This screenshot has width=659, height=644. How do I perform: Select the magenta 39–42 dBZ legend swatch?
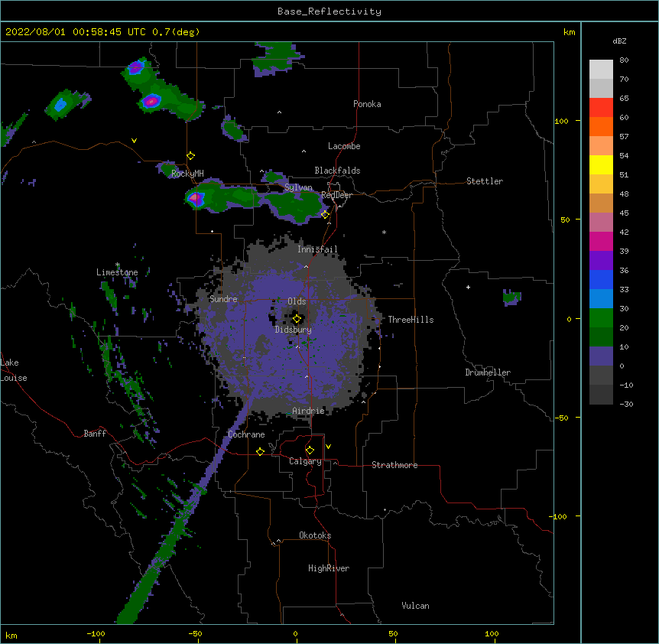click(601, 242)
